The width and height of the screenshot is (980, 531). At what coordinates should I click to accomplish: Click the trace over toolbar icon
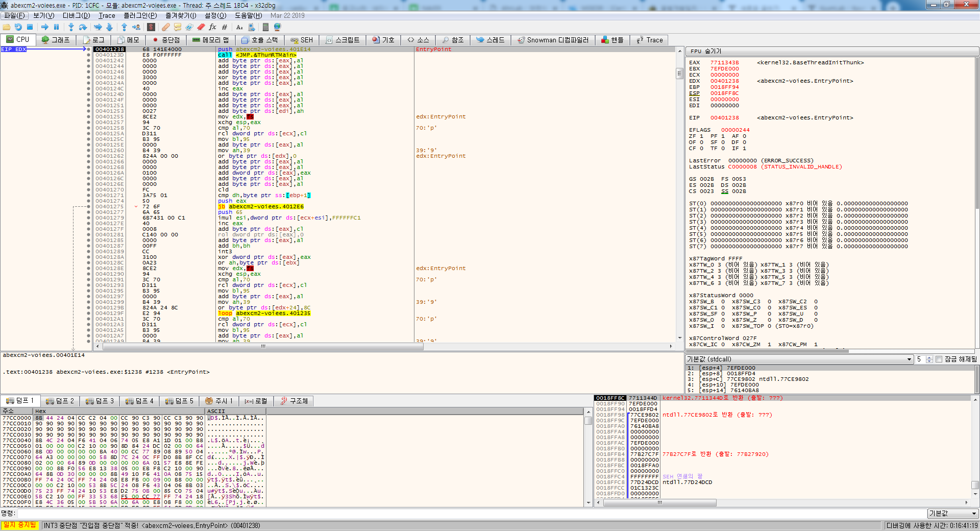109,27
